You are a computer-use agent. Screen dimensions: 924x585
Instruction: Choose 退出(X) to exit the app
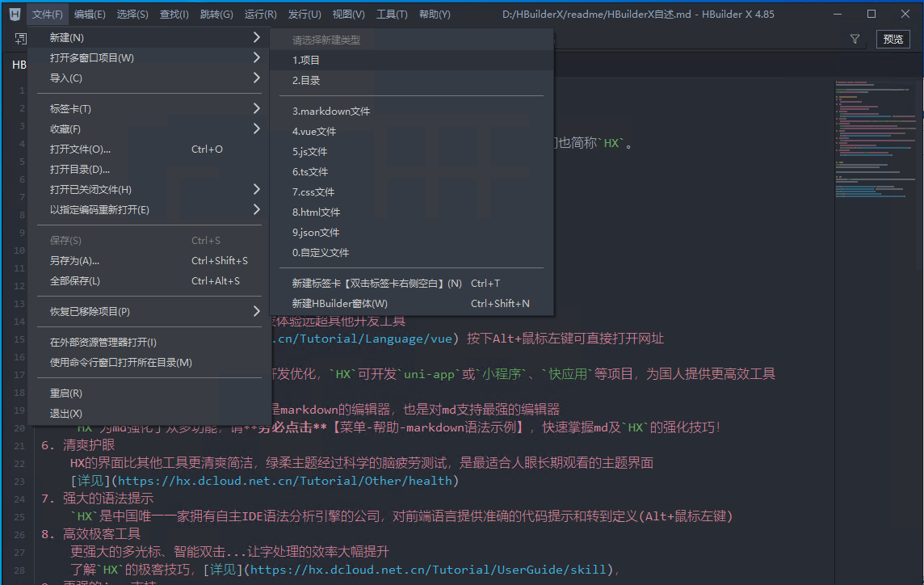[x=65, y=414]
